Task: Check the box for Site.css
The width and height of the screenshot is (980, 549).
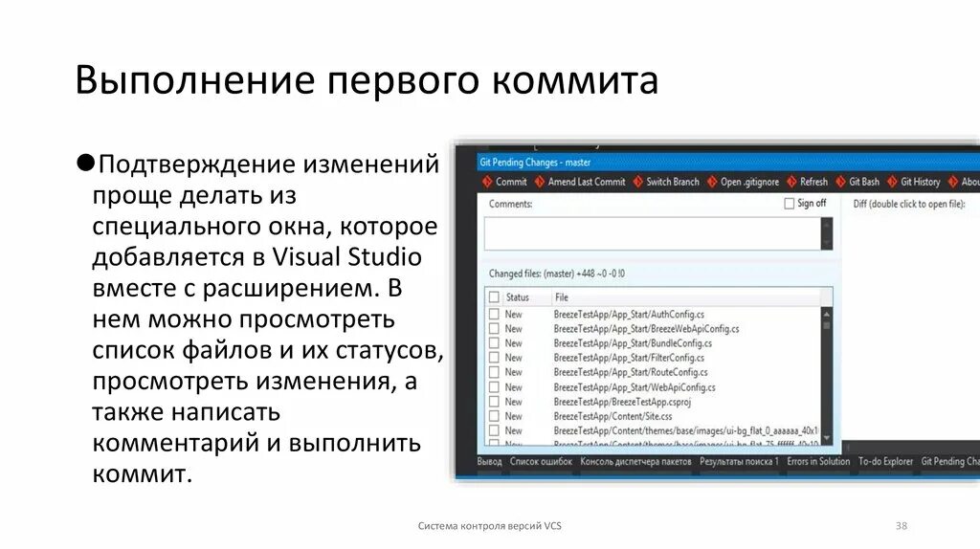Action: (495, 416)
